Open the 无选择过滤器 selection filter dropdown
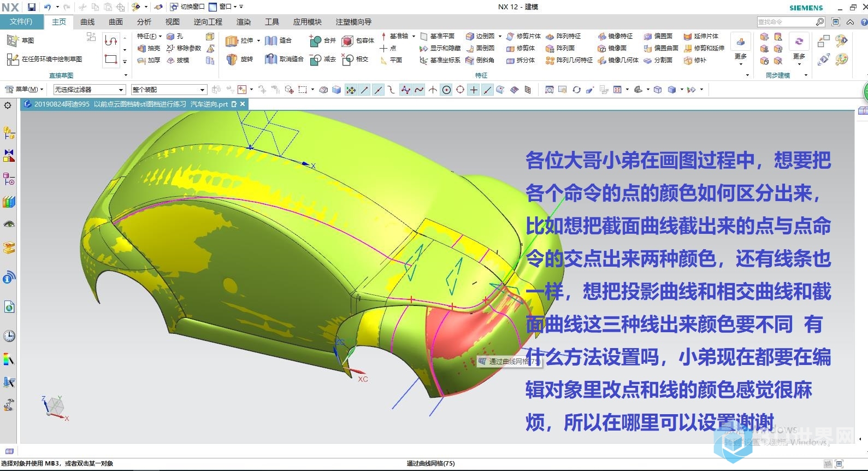Viewport: 868px width, 471px height. pos(89,90)
